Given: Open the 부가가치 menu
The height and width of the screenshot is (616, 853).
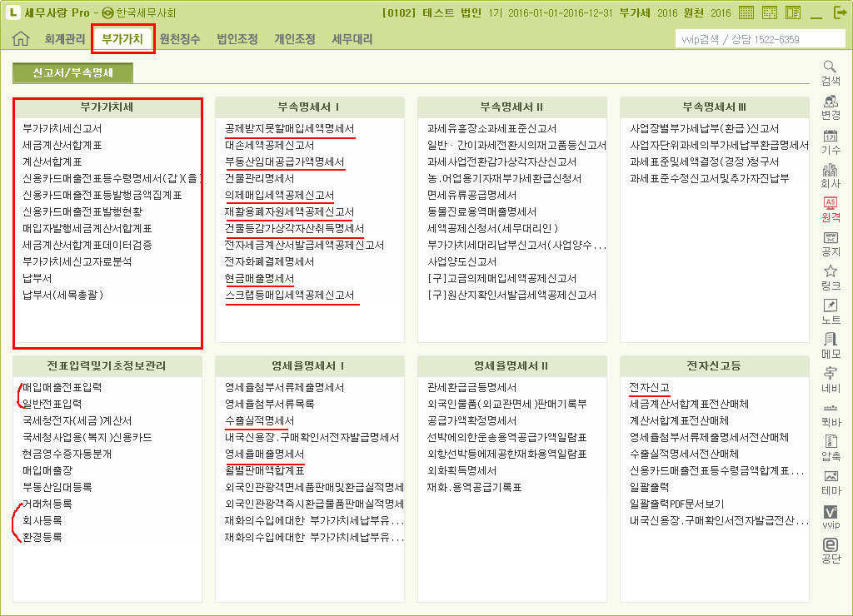Looking at the screenshot, I should [x=122, y=39].
